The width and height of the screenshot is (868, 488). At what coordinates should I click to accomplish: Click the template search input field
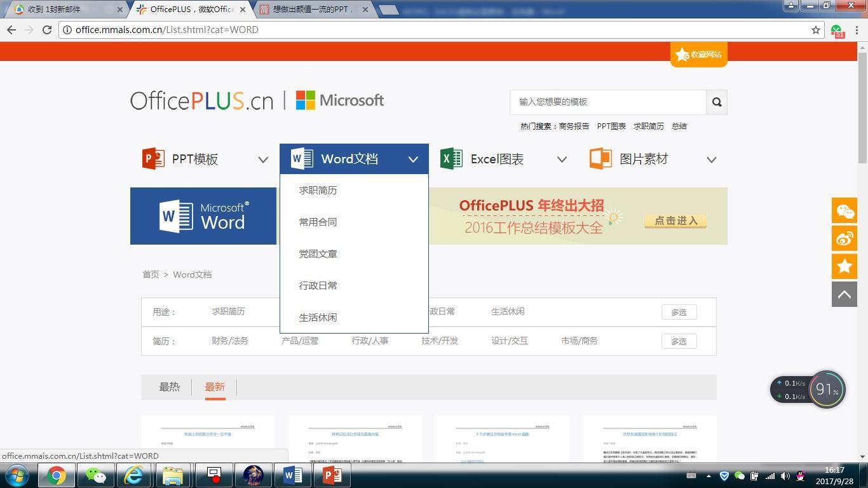tap(608, 102)
